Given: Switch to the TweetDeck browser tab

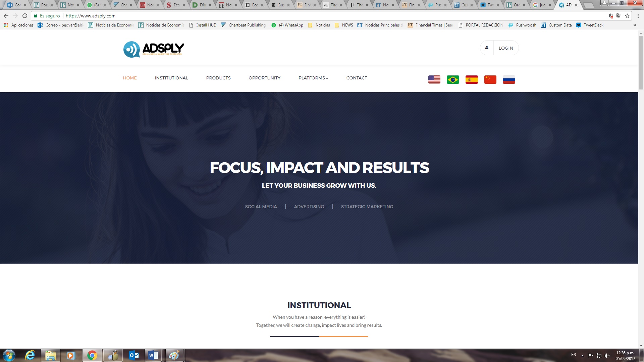Looking at the screenshot, I should (489, 5).
